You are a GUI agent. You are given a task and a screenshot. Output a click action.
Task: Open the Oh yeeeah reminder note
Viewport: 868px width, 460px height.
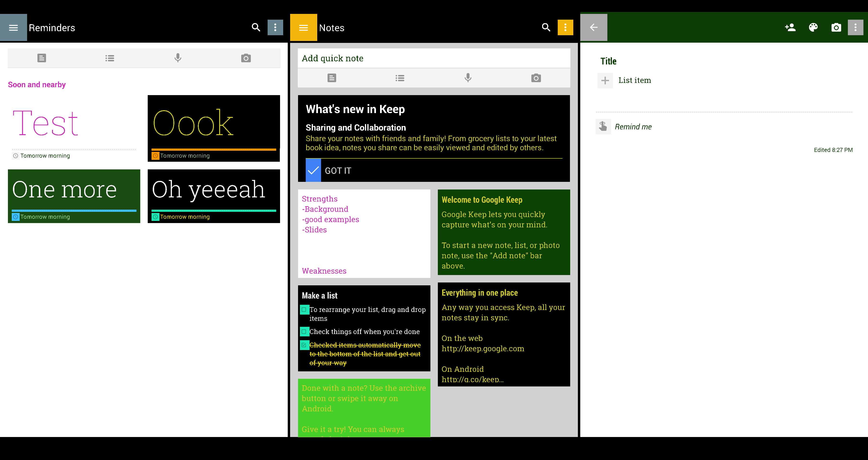(x=214, y=196)
